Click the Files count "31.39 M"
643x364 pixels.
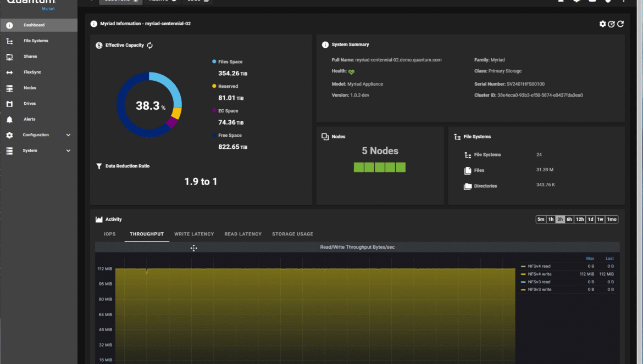(x=545, y=170)
